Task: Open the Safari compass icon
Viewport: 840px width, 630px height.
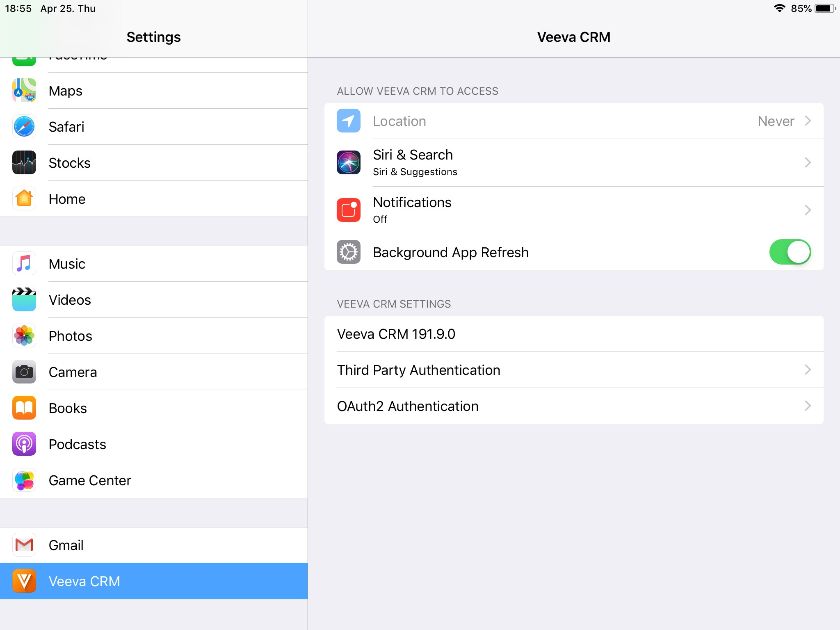Action: tap(24, 126)
